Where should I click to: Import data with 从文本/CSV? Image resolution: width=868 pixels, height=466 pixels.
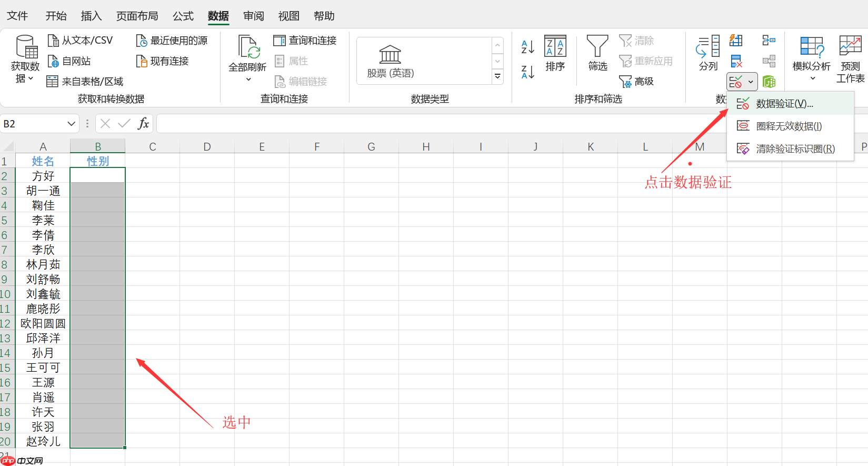(x=80, y=41)
